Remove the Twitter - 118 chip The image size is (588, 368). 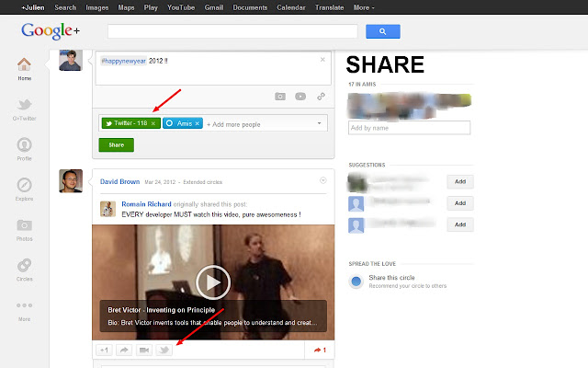153,123
